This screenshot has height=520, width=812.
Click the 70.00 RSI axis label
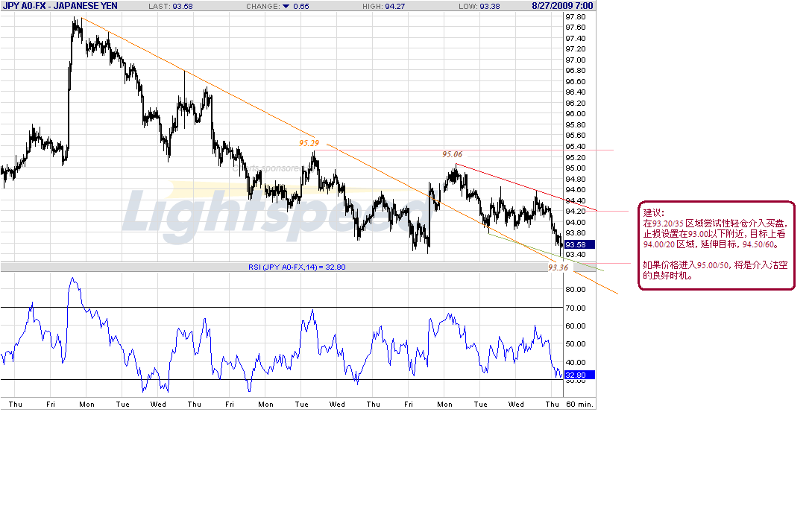(x=576, y=308)
